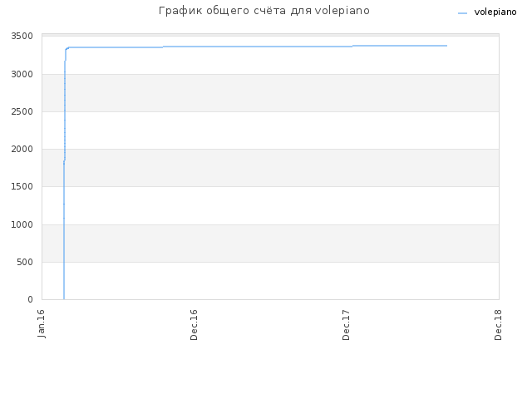Click the score line step before Dec.16
Image resolution: width=532 pixels, height=399 pixels.
click(163, 47)
